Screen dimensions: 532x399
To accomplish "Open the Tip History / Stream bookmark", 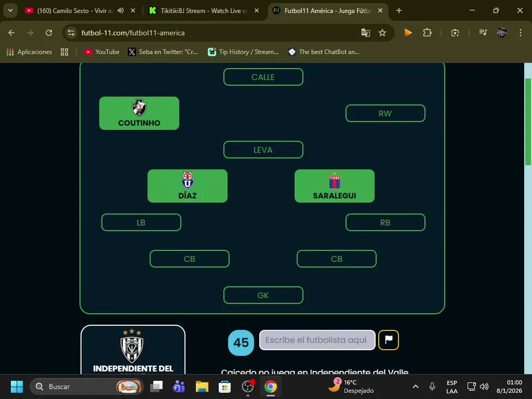I will (x=243, y=52).
